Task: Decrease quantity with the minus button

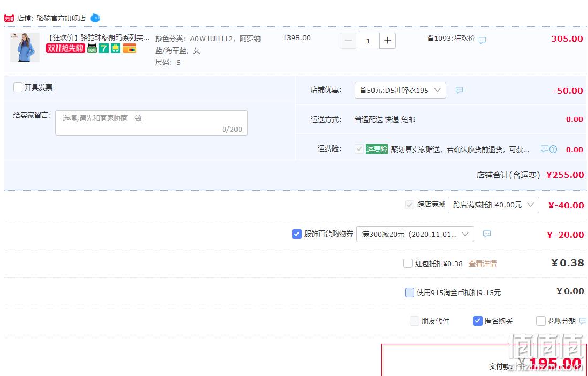Action: pyautogui.click(x=348, y=41)
